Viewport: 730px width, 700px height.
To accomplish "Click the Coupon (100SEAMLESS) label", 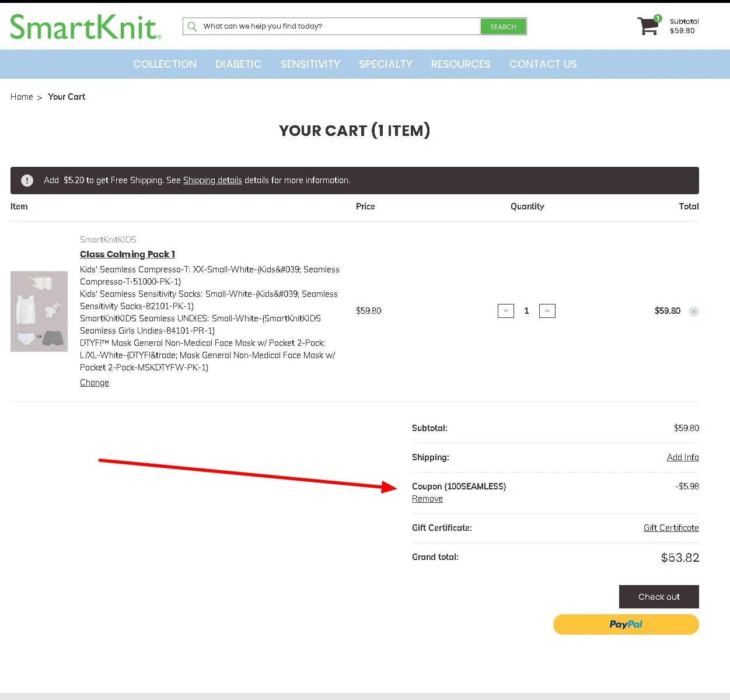I will [x=459, y=487].
